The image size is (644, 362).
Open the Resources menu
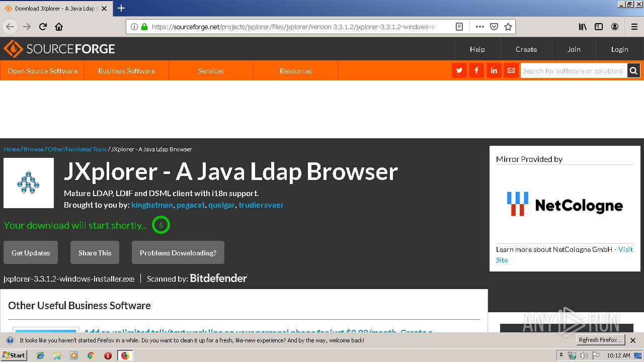coord(295,71)
